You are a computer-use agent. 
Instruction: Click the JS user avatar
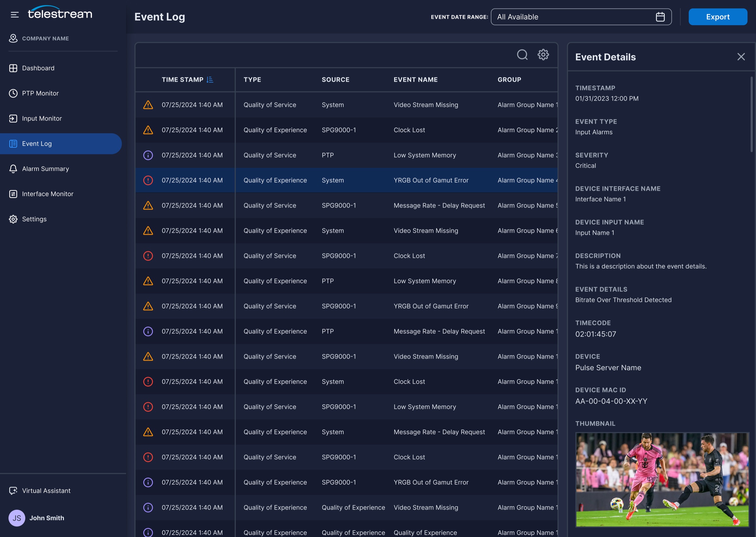17,518
